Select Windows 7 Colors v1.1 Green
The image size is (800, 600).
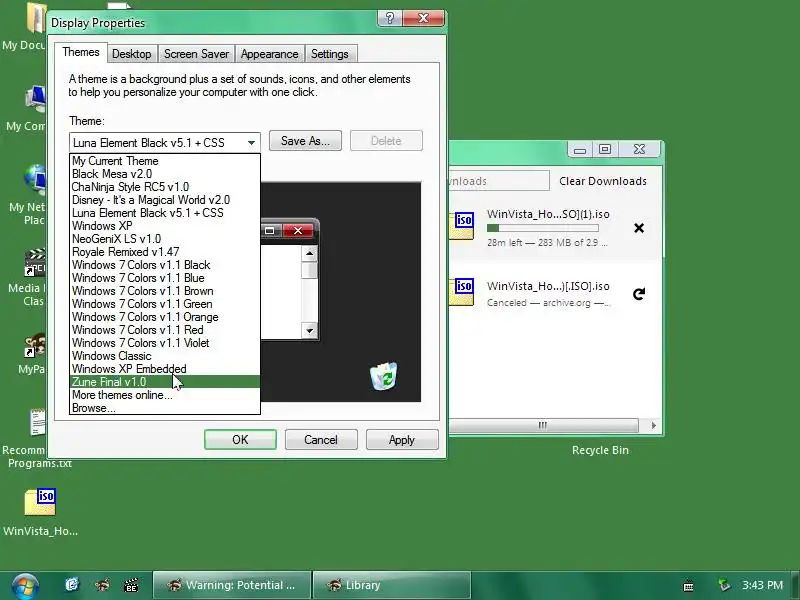coord(165,304)
